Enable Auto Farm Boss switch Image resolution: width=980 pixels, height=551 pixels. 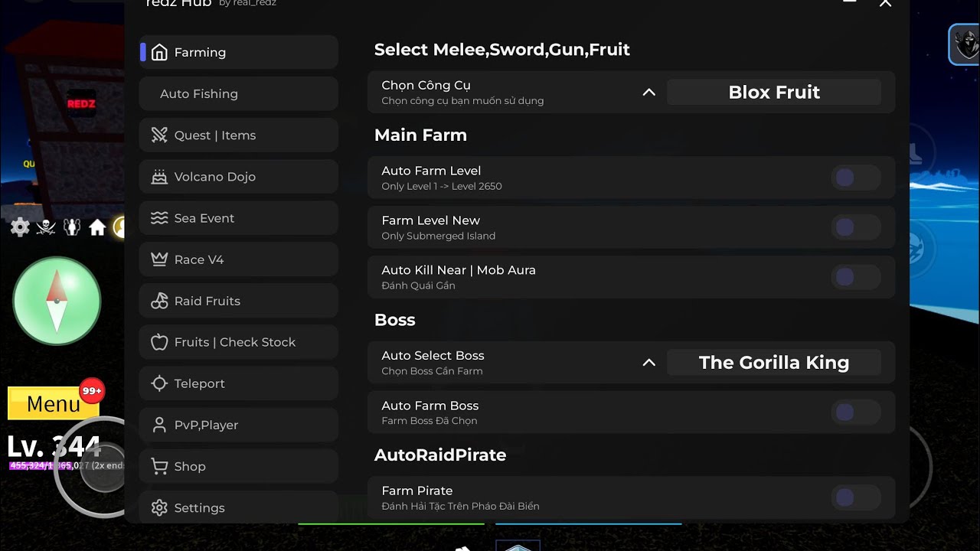pyautogui.click(x=856, y=412)
